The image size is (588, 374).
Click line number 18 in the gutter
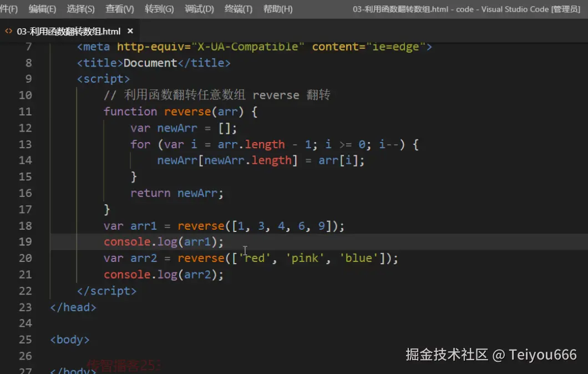(x=25, y=226)
